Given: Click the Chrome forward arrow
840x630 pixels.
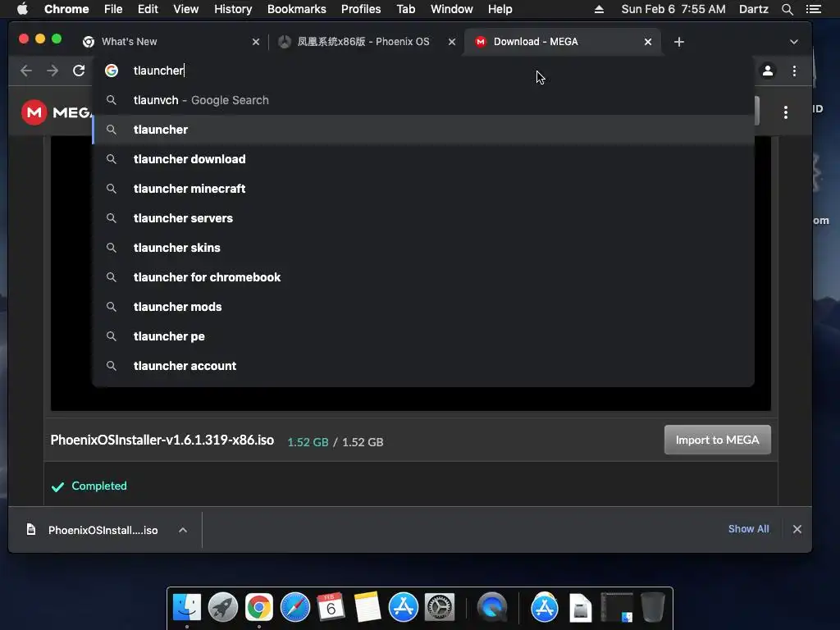Looking at the screenshot, I should (x=52, y=71).
